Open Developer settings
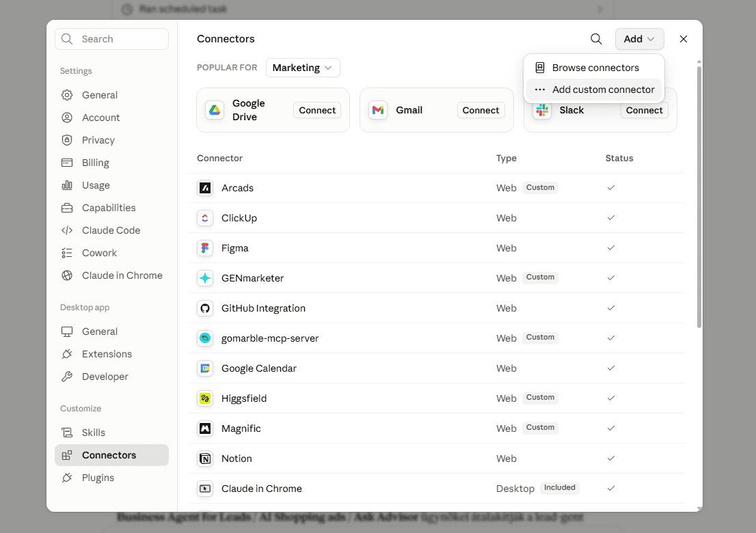 pyautogui.click(x=112, y=377)
